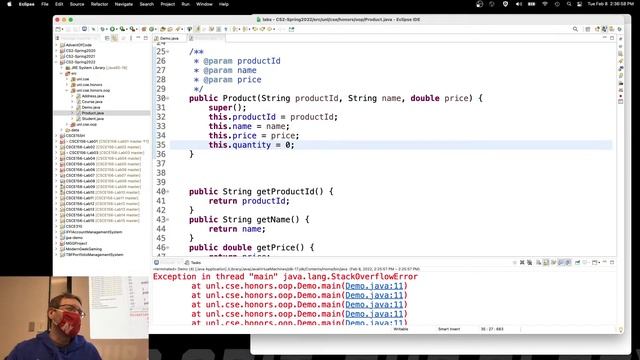Collapse the getProductId fold at line 40

pos(168,191)
